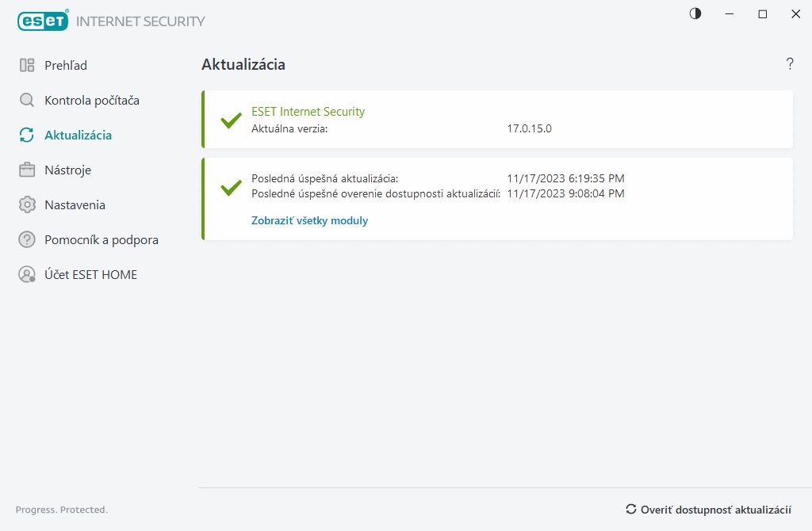
Task: Click the Účet ESET HOME profile icon
Action: coord(27,275)
